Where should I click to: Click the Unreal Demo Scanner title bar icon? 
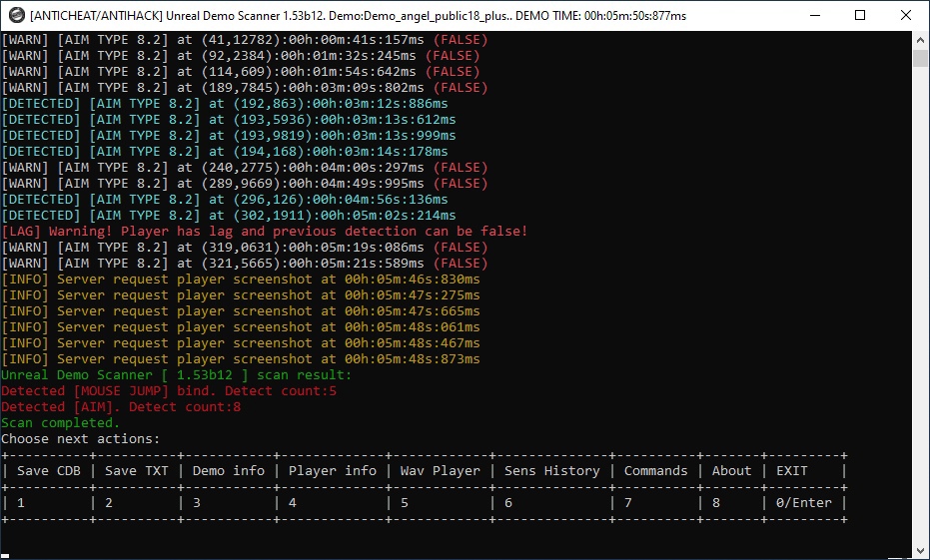pyautogui.click(x=17, y=15)
